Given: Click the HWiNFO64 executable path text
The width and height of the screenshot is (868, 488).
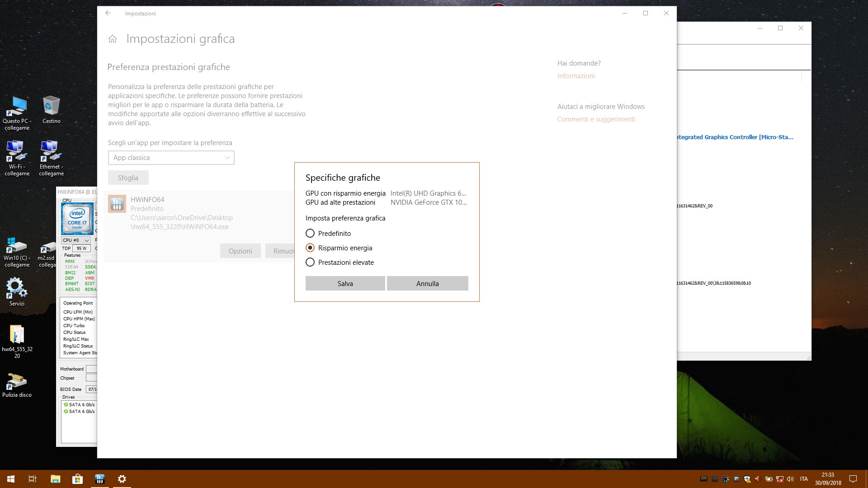Looking at the screenshot, I should pyautogui.click(x=182, y=222).
